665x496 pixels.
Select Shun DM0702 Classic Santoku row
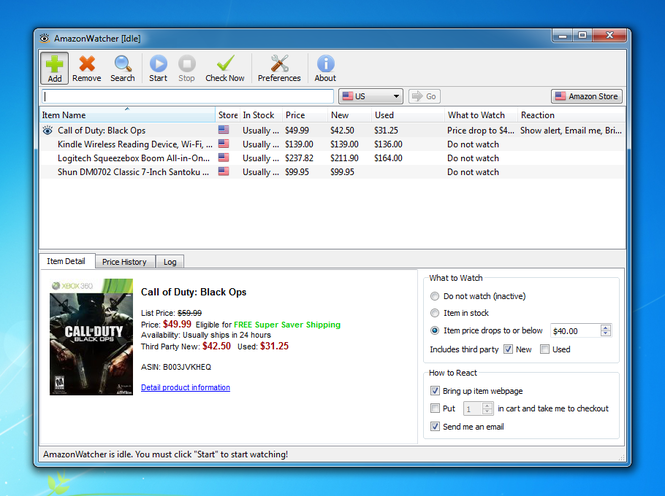click(332, 172)
